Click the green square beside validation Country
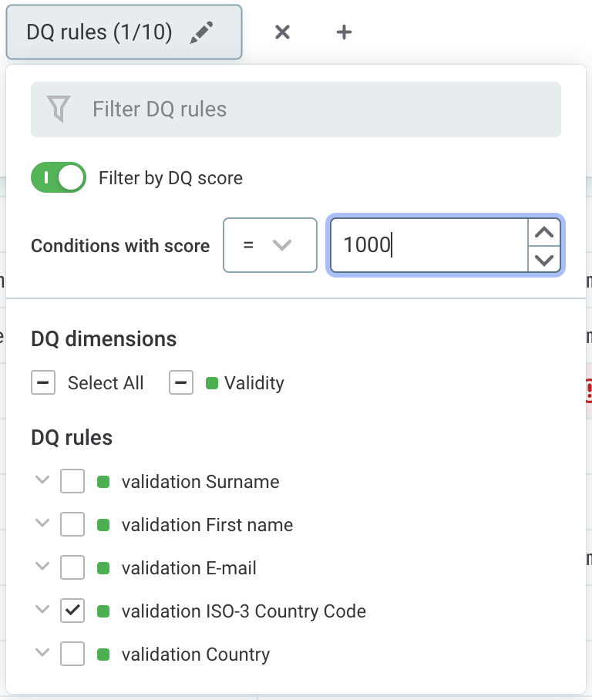Screen dimensions: 592x700 pyautogui.click(x=102, y=654)
